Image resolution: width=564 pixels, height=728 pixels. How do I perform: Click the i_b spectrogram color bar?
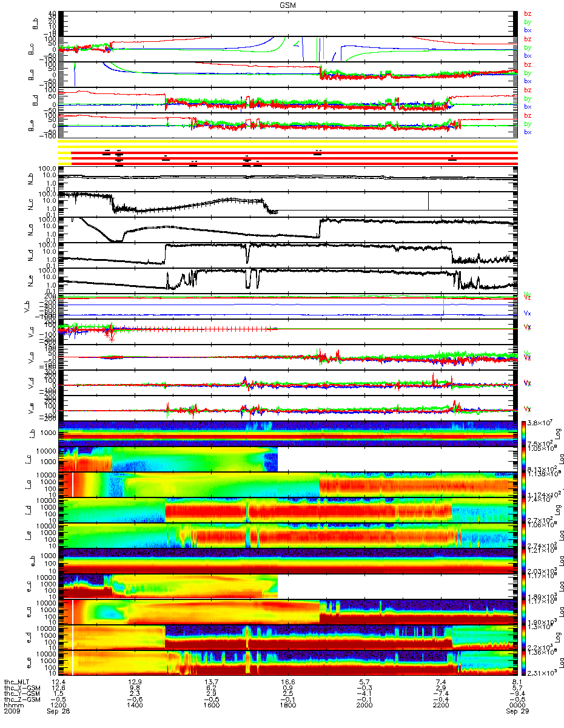pyautogui.click(x=525, y=434)
